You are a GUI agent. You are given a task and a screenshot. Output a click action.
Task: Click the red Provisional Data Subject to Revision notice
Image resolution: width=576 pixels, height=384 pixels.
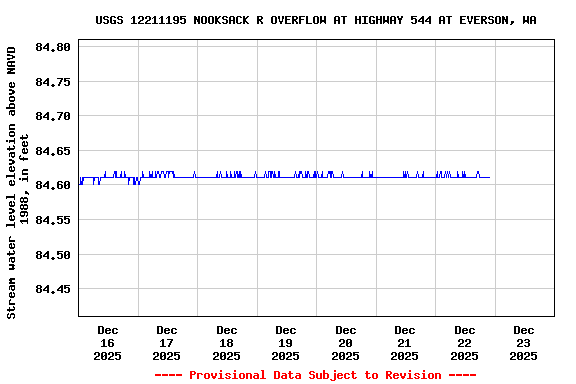(x=316, y=375)
